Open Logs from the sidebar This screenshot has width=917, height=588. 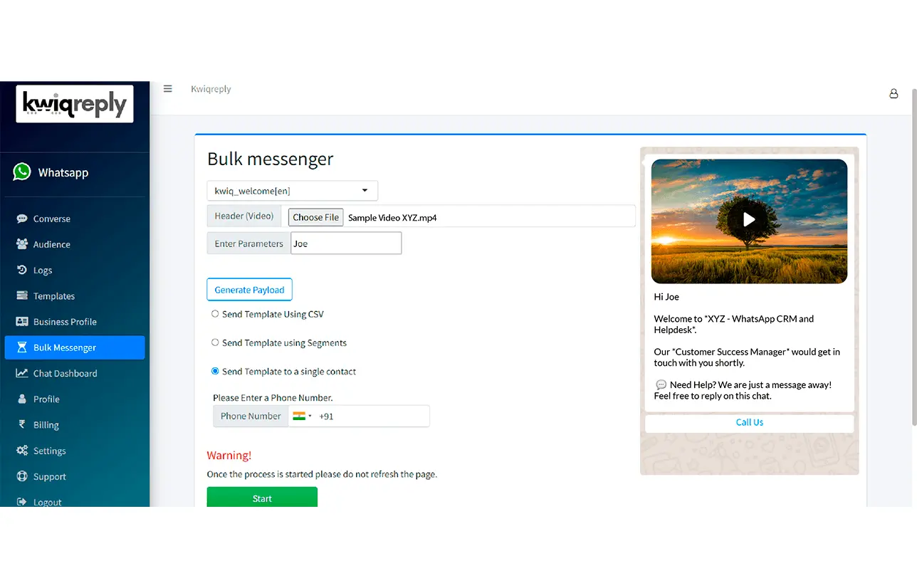[43, 270]
